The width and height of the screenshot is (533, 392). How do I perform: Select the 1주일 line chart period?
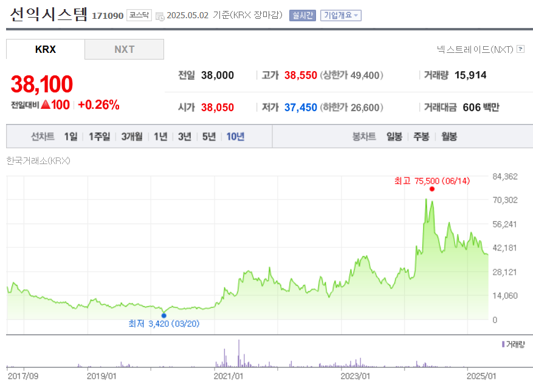click(99, 137)
